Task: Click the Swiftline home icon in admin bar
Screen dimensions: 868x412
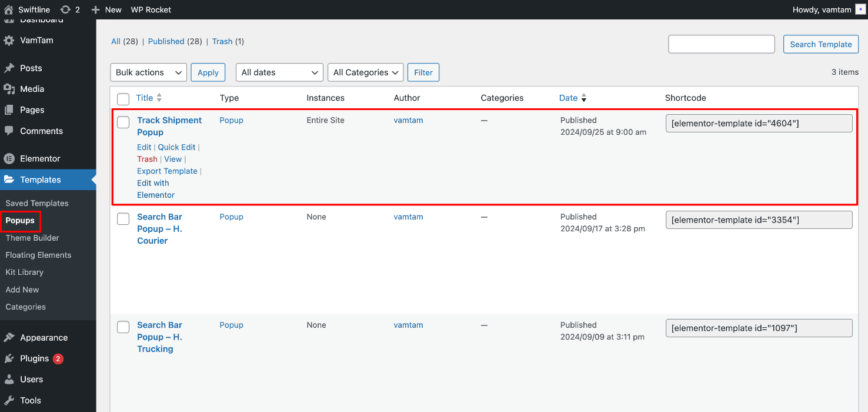Action: pos(8,9)
